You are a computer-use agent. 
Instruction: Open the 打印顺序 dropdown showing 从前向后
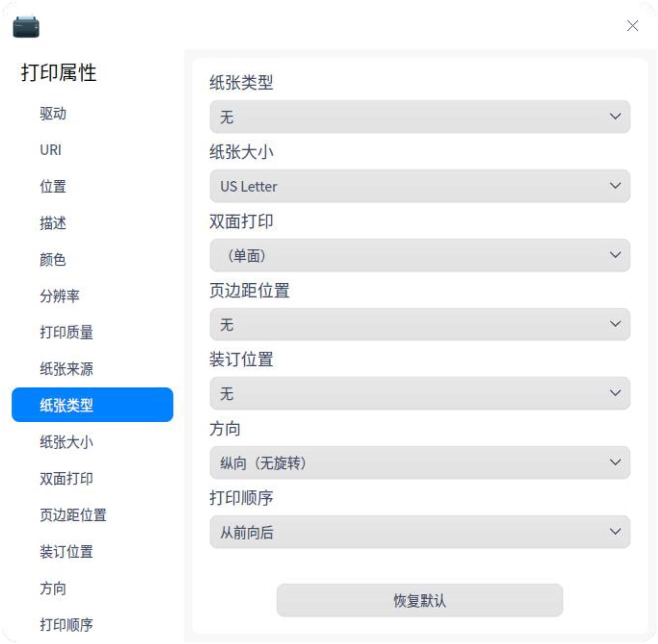click(419, 532)
